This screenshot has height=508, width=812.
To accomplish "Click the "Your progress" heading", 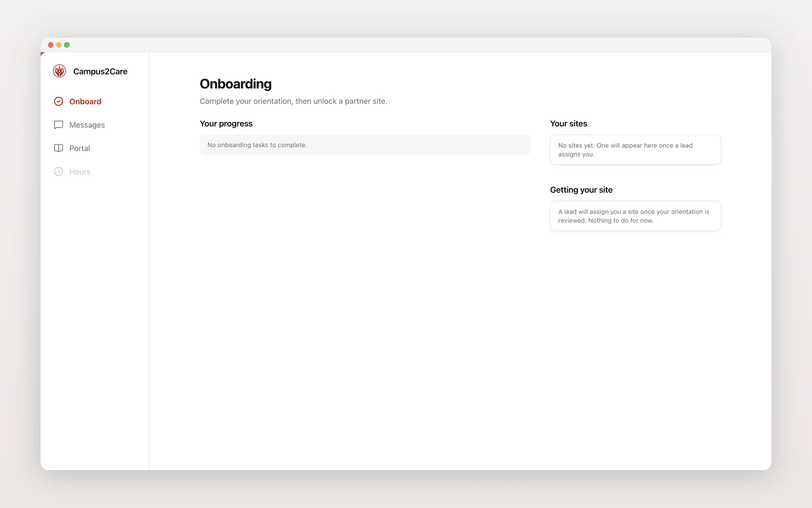I will click(226, 124).
